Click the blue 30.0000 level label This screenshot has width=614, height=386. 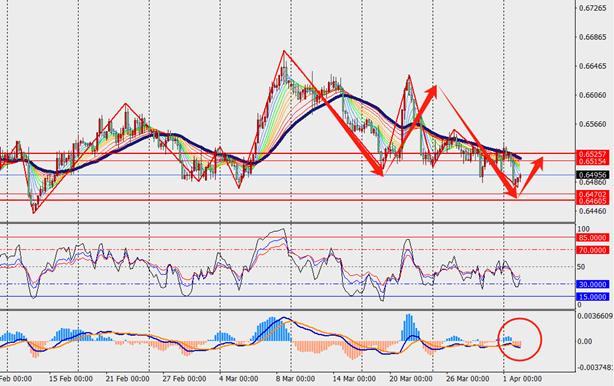click(x=592, y=285)
